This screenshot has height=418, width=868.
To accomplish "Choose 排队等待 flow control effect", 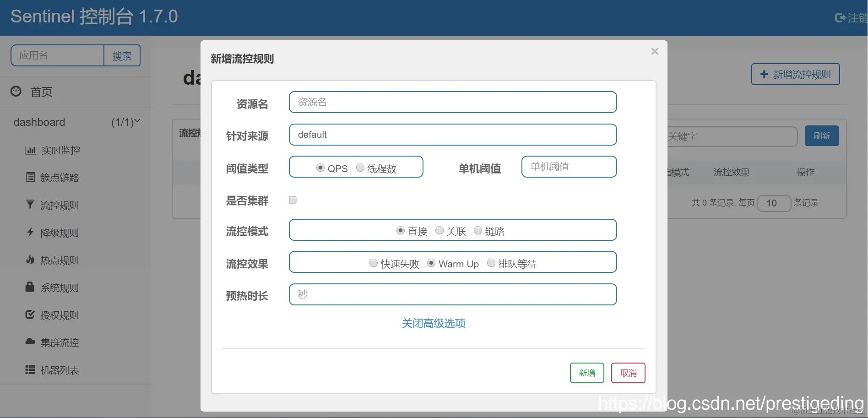I will pos(491,263).
